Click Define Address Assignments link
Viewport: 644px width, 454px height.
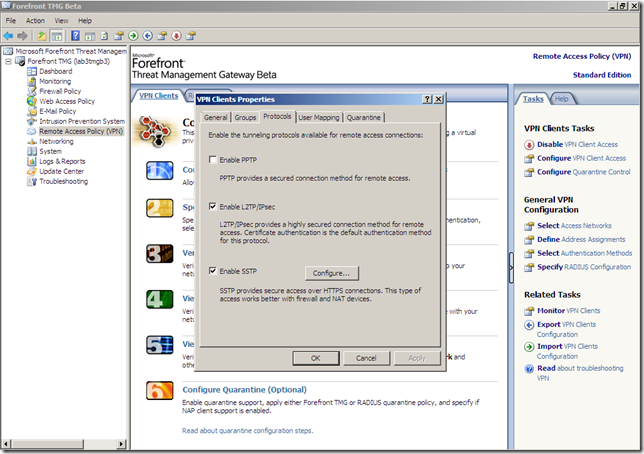click(581, 240)
